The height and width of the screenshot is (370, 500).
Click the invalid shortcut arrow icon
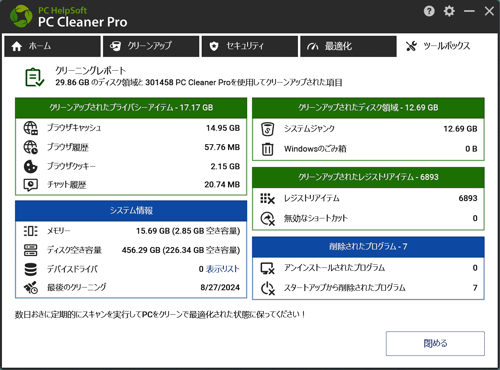click(x=267, y=219)
